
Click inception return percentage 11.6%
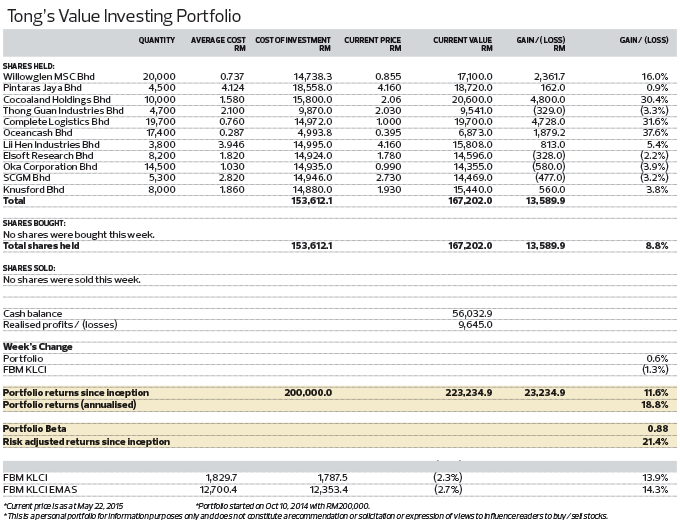pos(657,393)
